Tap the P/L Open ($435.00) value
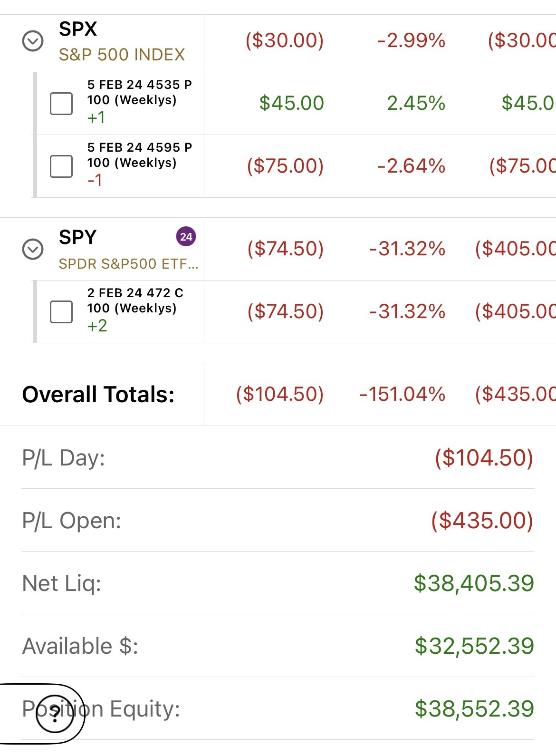Viewport: 556px width, 756px height. (x=482, y=521)
